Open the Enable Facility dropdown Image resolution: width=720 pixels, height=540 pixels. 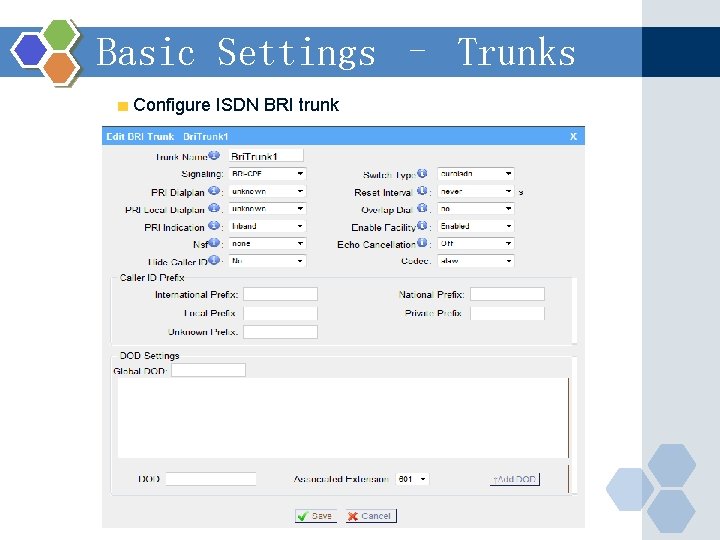pos(476,226)
